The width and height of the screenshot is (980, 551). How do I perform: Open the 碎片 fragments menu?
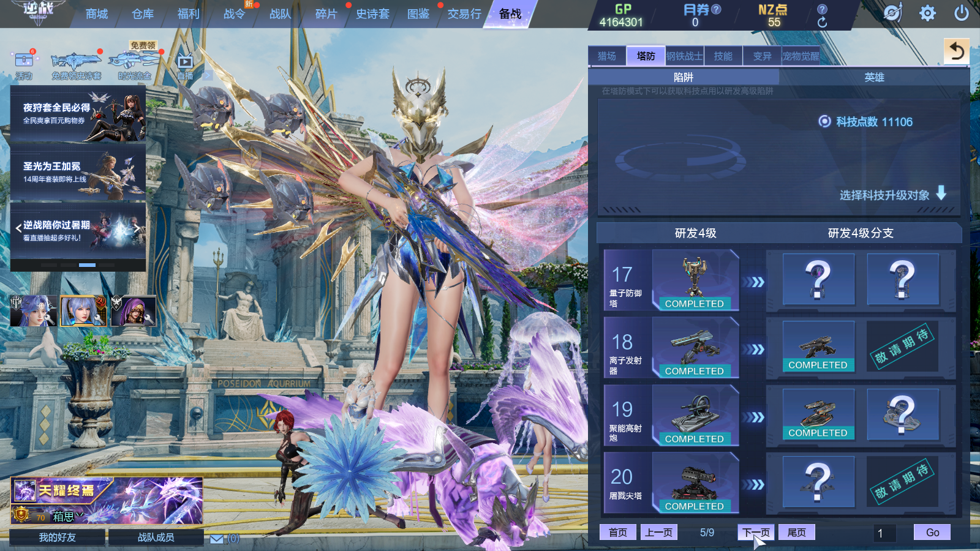click(x=326, y=13)
